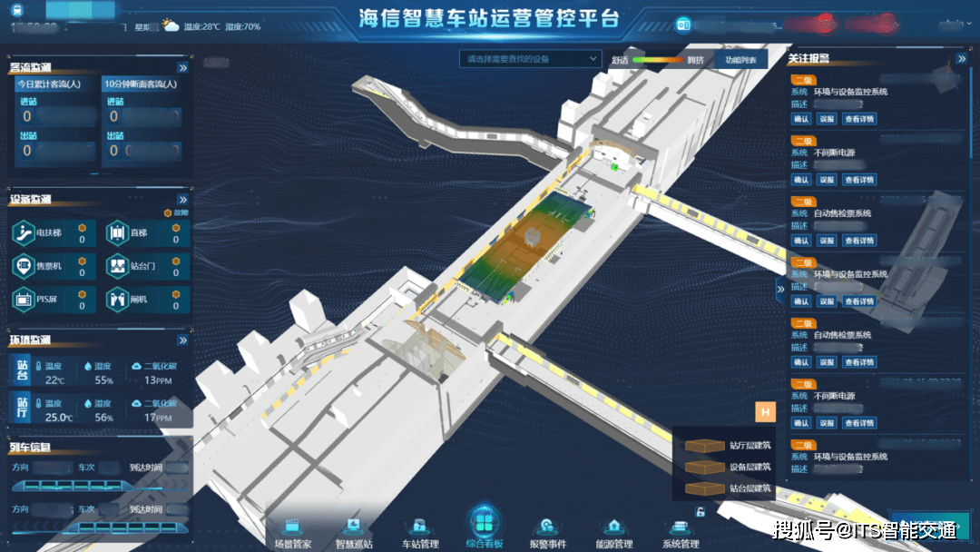Collapse the 环境监测 panel

pyautogui.click(x=182, y=340)
